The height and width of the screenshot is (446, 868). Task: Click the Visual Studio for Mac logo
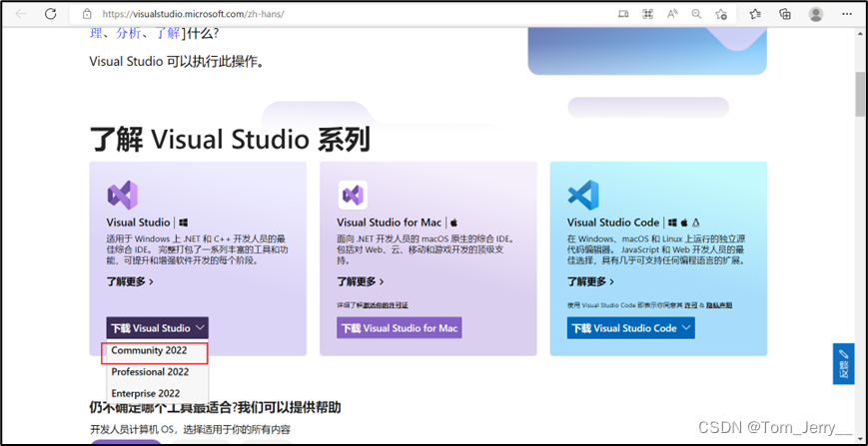[353, 195]
